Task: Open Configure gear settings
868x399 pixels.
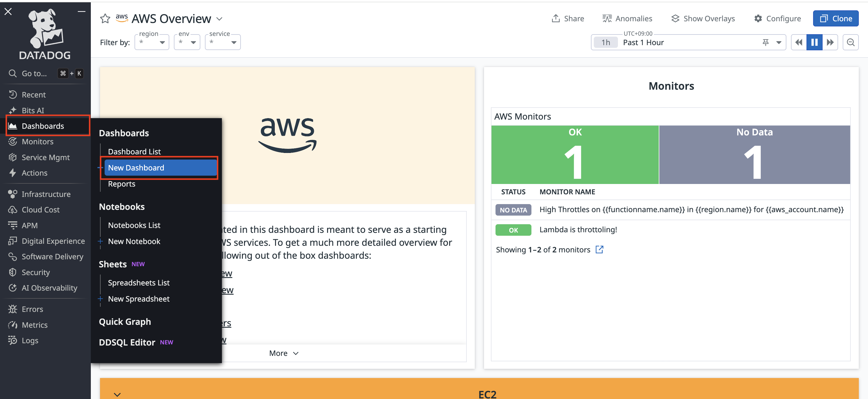Action: coord(777,18)
